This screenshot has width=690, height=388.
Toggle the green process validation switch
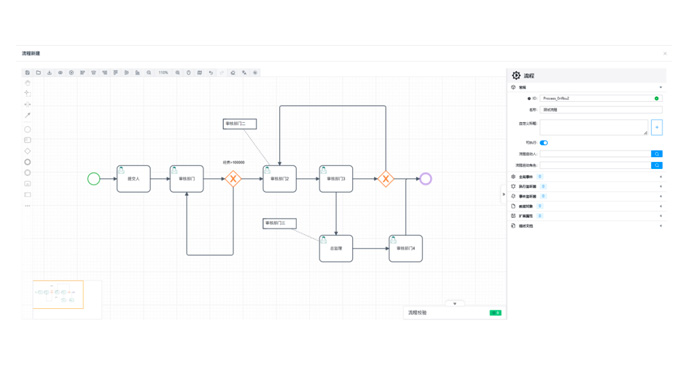tap(495, 313)
